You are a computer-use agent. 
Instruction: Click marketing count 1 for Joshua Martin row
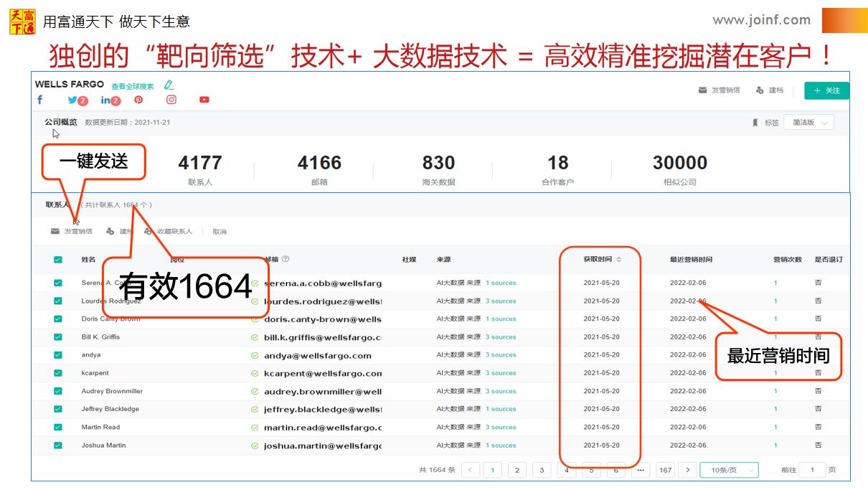click(x=775, y=446)
